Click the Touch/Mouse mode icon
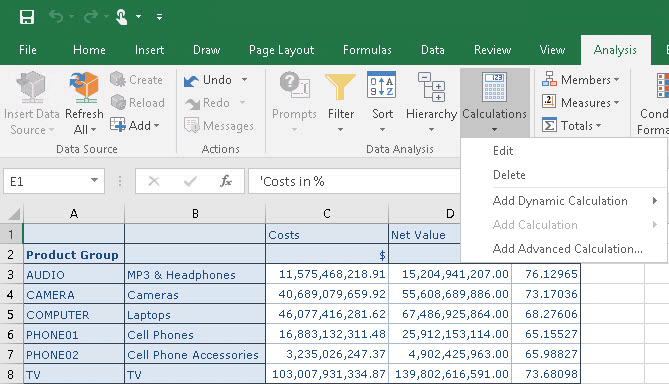 click(x=122, y=17)
